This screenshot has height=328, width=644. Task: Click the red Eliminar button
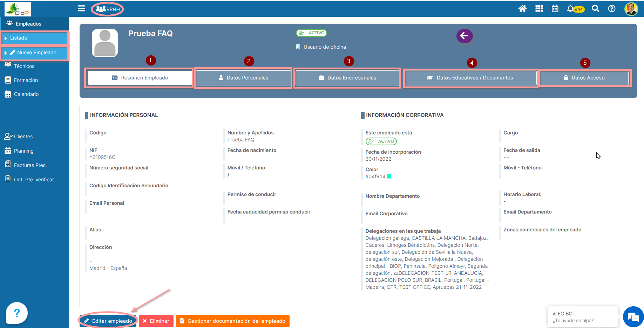coord(156,321)
